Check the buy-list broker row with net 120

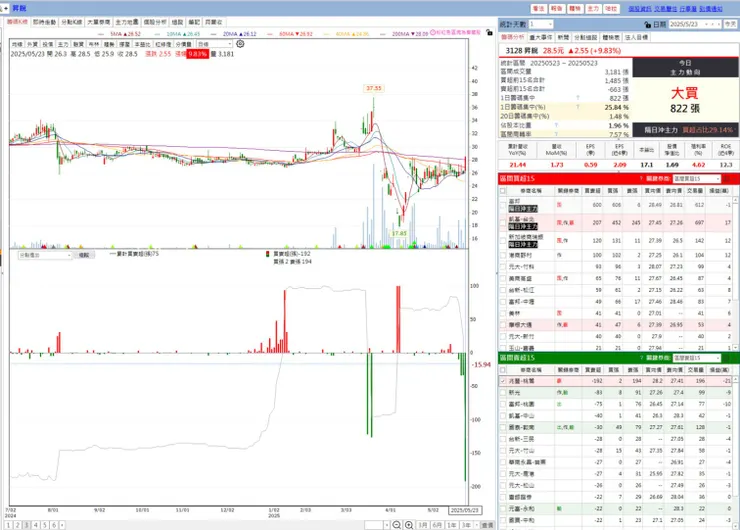[503, 241]
